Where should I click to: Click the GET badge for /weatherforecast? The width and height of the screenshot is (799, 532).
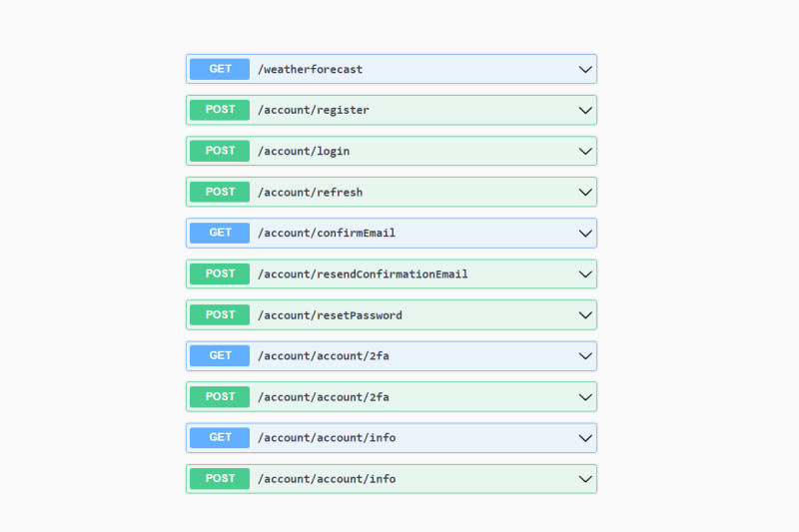[220, 69]
